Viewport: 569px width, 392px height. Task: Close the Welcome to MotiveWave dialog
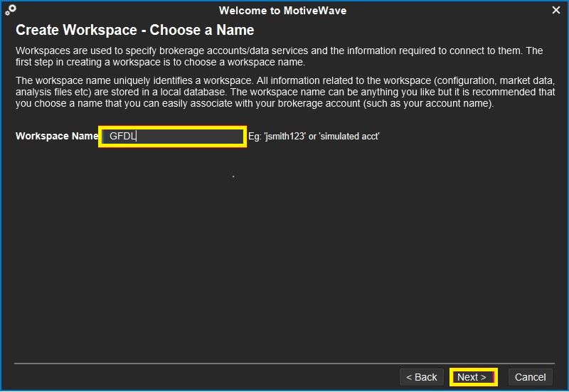pos(556,10)
